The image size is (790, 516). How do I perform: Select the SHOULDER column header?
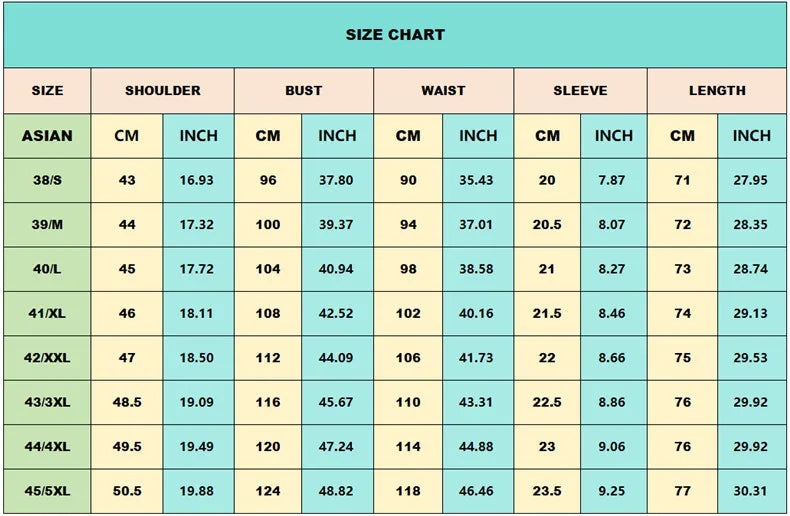coord(163,91)
